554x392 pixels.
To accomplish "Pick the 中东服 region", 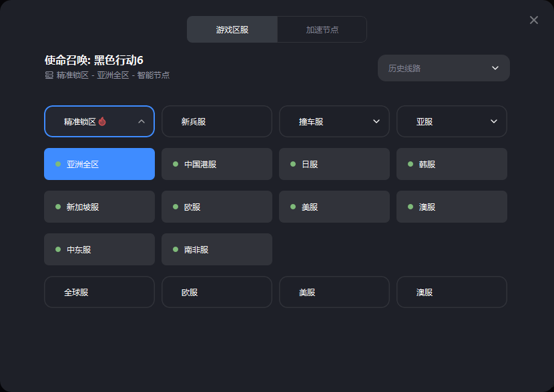I will [99, 249].
